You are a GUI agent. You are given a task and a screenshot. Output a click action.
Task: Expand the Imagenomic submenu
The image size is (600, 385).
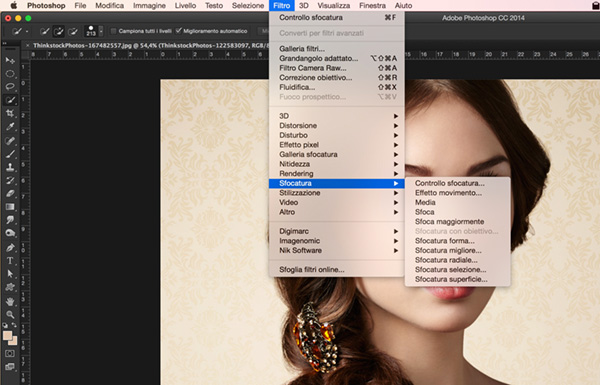[x=337, y=241]
